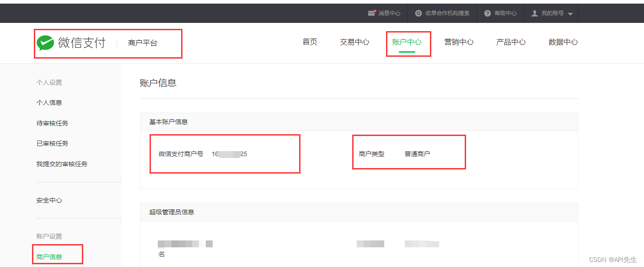Click the WeChat Pay logo
Image resolution: width=644 pixels, height=267 pixels.
(45, 43)
